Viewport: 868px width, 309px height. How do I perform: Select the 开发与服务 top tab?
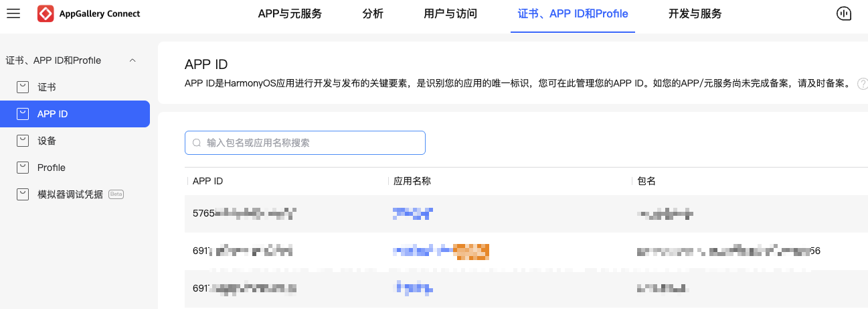695,14
